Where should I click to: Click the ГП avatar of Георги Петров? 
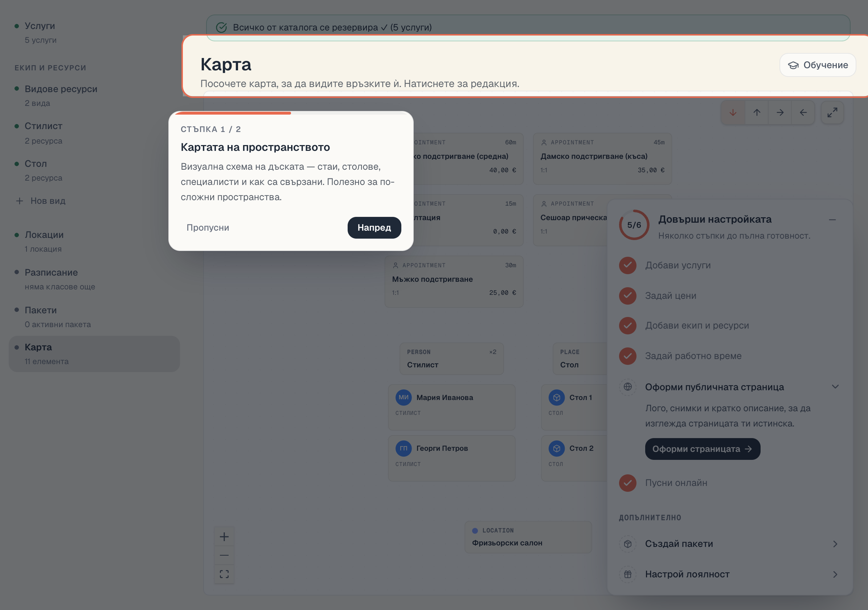(x=404, y=449)
